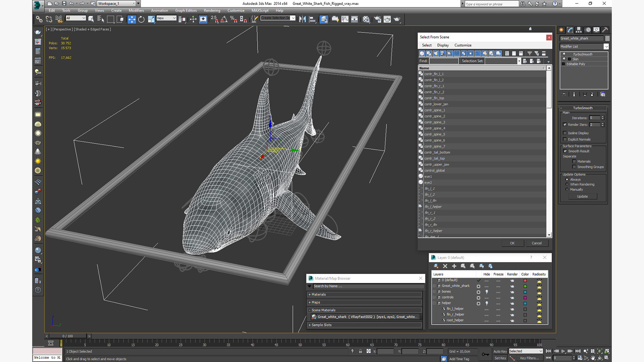Image resolution: width=644 pixels, height=362 pixels.
Task: Select the Select and Rotate tool
Action: pyautogui.click(x=141, y=19)
